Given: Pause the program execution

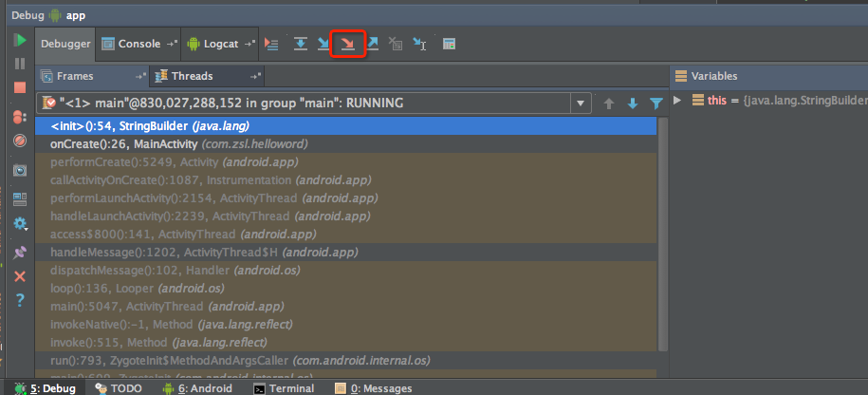Looking at the screenshot, I should click(x=20, y=64).
